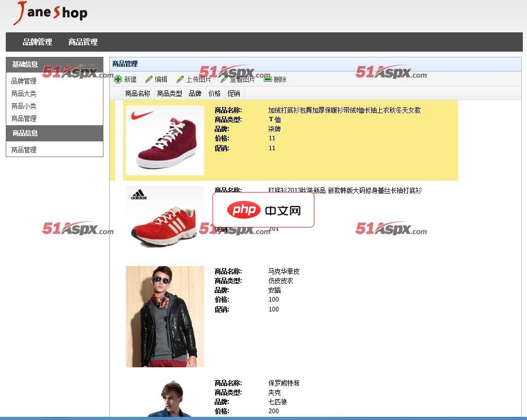
Task: Open 商品管理 in top navigation bar
Action: click(83, 42)
